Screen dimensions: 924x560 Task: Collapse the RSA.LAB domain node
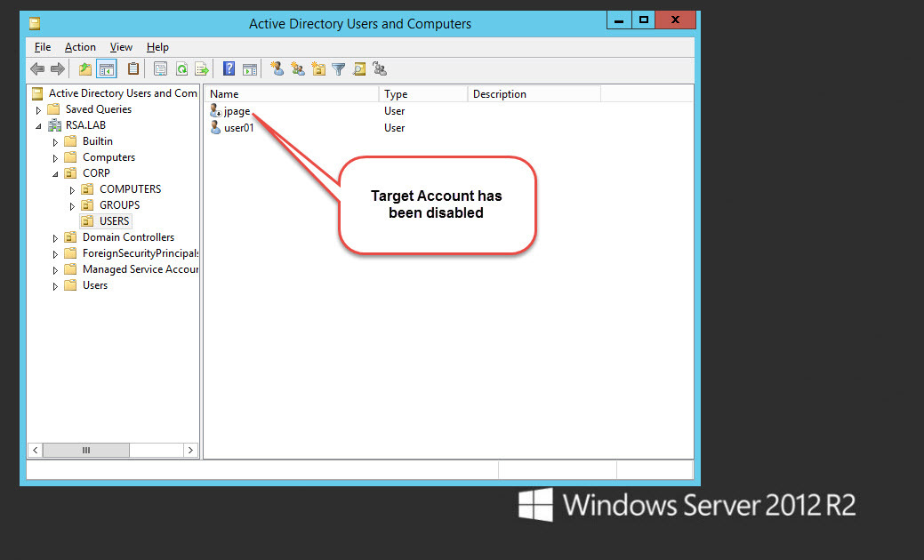coord(38,126)
